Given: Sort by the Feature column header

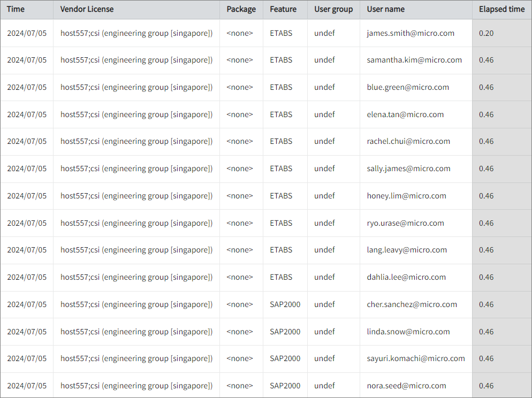Looking at the screenshot, I should click(x=283, y=9).
